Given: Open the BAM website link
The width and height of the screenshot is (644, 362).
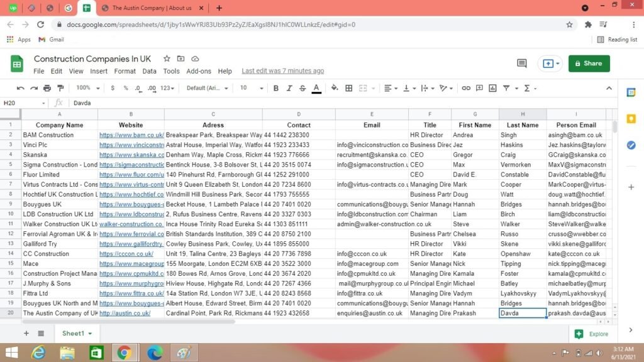Looking at the screenshot, I should (x=131, y=135).
